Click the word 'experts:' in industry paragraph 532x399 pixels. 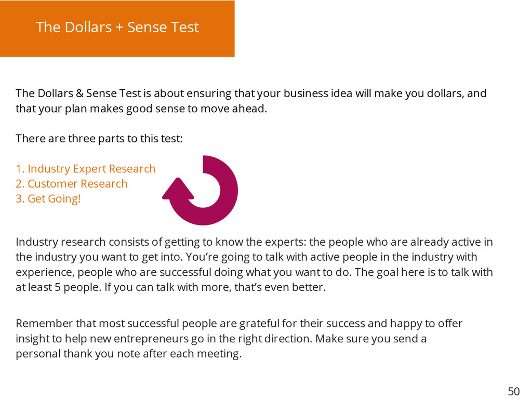click(286, 242)
